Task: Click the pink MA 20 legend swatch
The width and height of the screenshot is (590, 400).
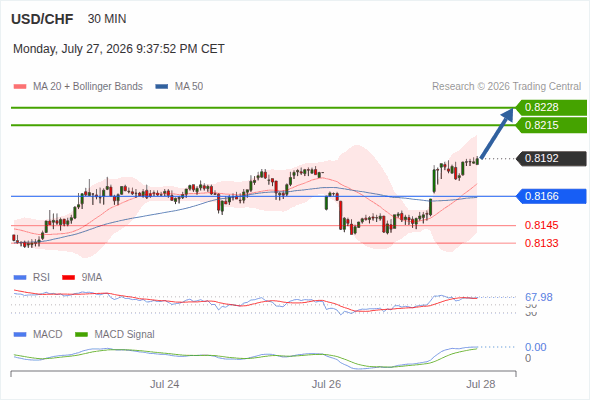Action: [x=20, y=87]
